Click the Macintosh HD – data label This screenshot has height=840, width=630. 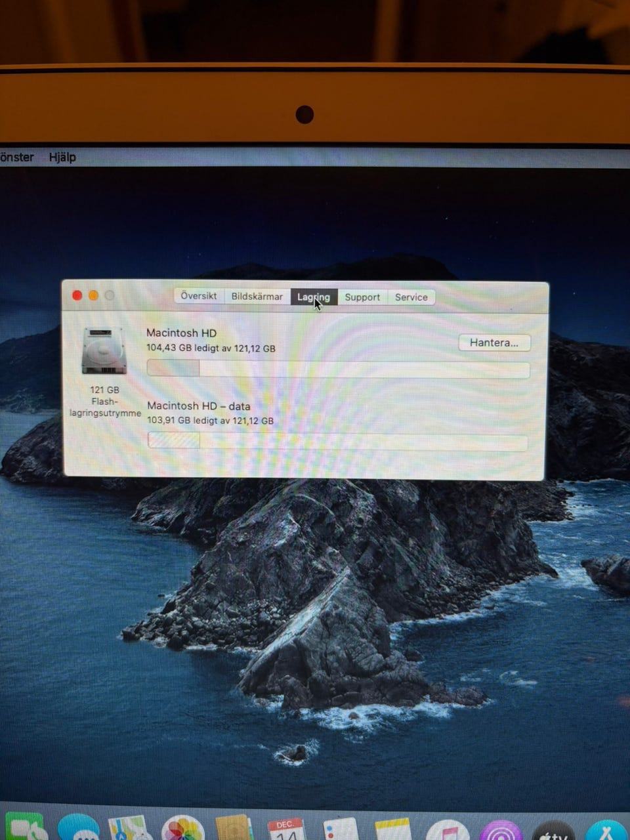click(x=198, y=406)
